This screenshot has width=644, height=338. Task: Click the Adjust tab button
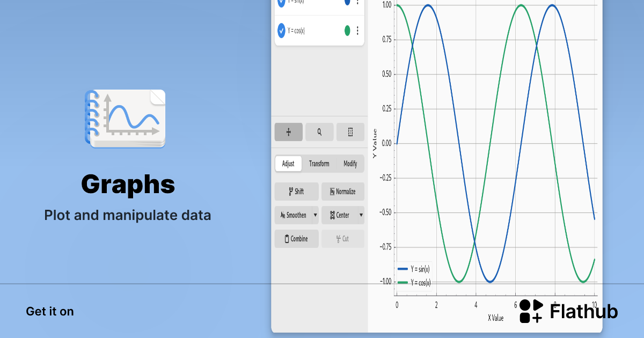click(288, 164)
